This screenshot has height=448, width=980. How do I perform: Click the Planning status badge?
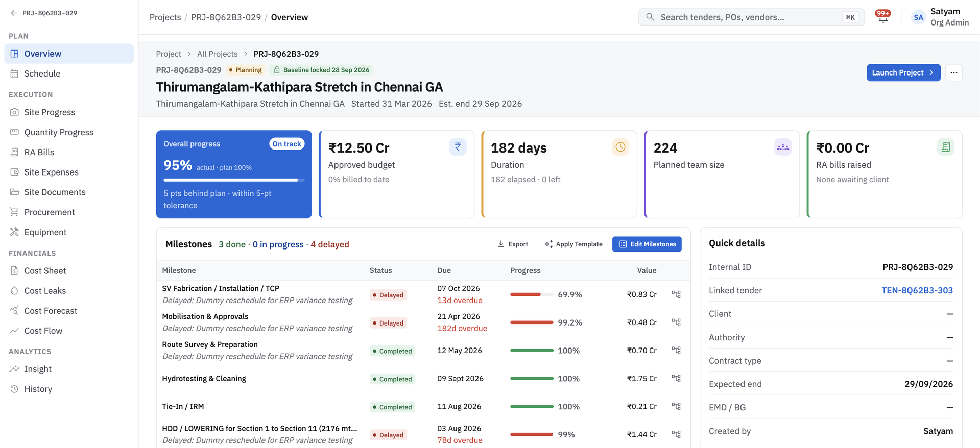(x=245, y=70)
